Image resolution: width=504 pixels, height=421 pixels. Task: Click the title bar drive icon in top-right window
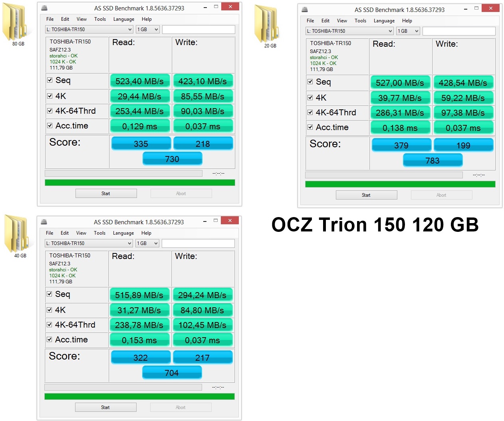pyautogui.click(x=305, y=10)
